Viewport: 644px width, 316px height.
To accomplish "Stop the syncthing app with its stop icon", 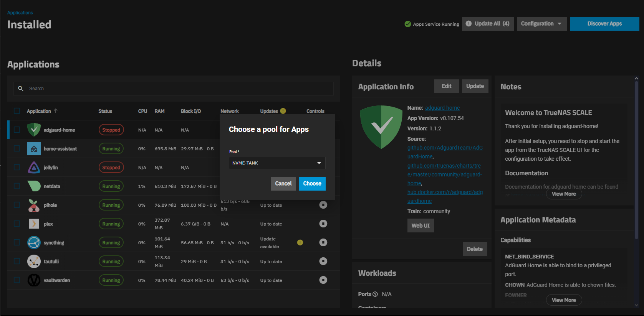I will [x=323, y=242].
